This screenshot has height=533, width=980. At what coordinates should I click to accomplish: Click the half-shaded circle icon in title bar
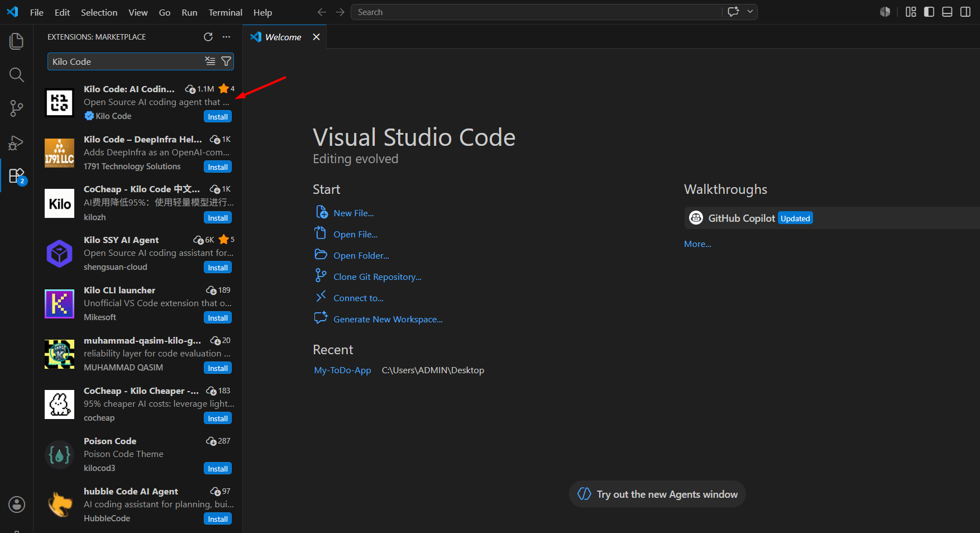[x=885, y=12]
